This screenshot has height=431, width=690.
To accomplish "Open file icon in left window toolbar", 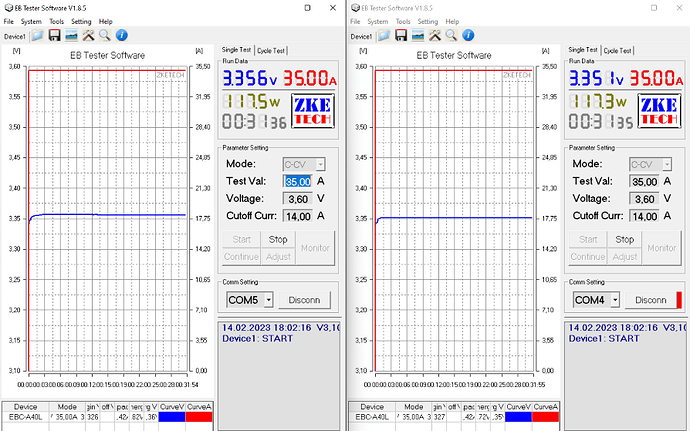I will (x=37, y=36).
